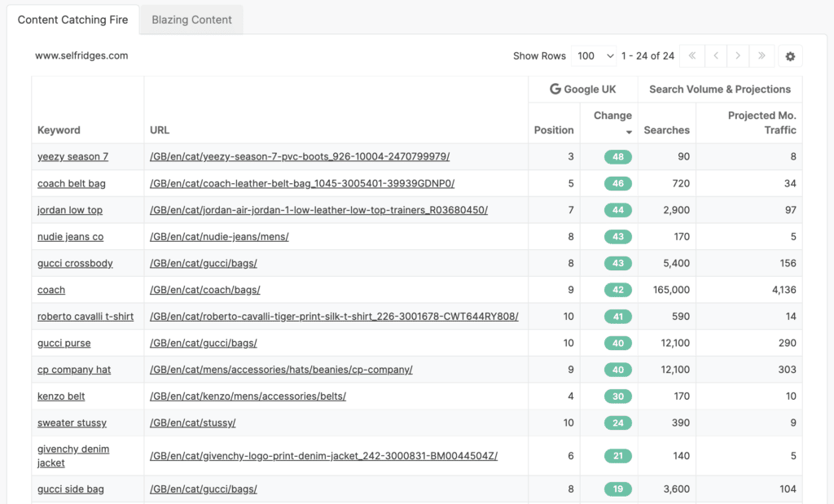Open keyword link roberto cavalli t-shirt
The height and width of the screenshot is (504, 834).
(x=85, y=317)
